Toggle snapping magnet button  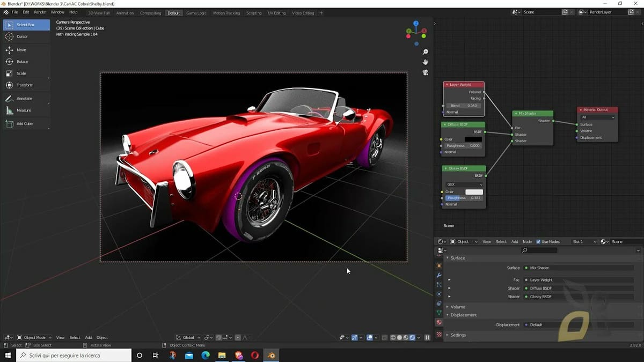(219, 337)
